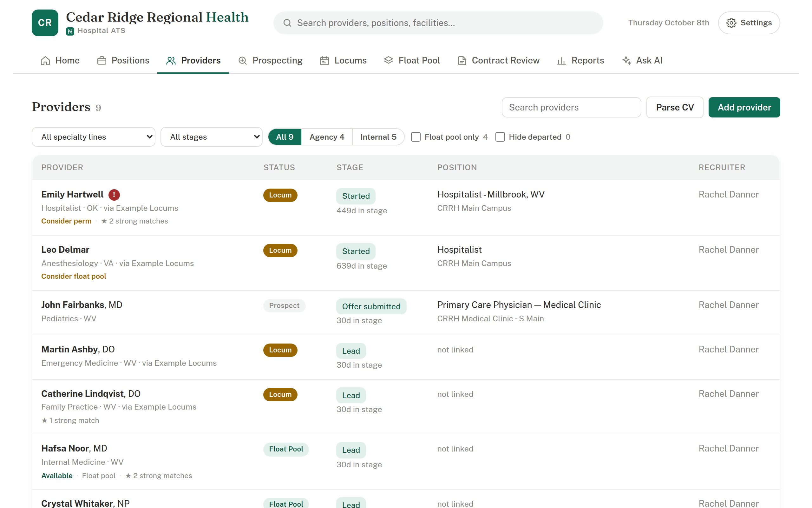Click the CR logo badge
Viewport: 812px width, 508px height.
pyautogui.click(x=45, y=23)
